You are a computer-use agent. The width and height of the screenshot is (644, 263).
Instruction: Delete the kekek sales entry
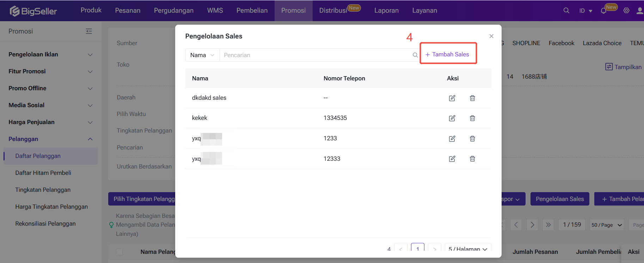tap(472, 118)
